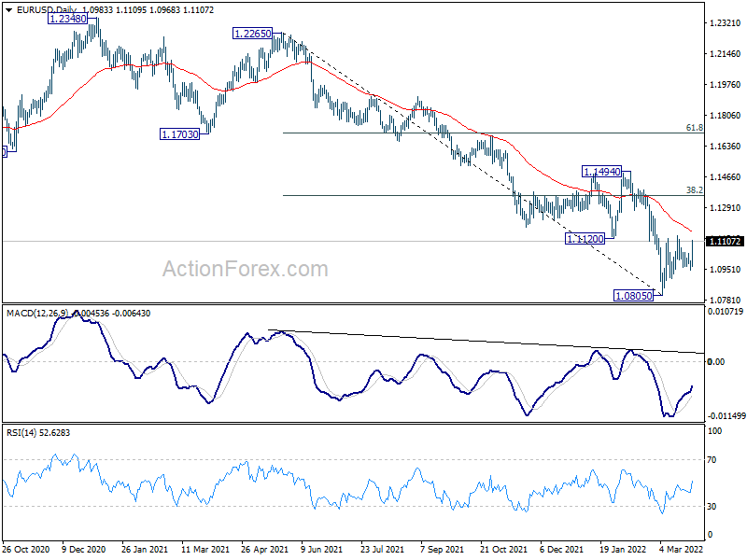Image resolution: width=747 pixels, height=560 pixels.
Task: Click the 1.19760 price axis value
Action: click(x=726, y=85)
